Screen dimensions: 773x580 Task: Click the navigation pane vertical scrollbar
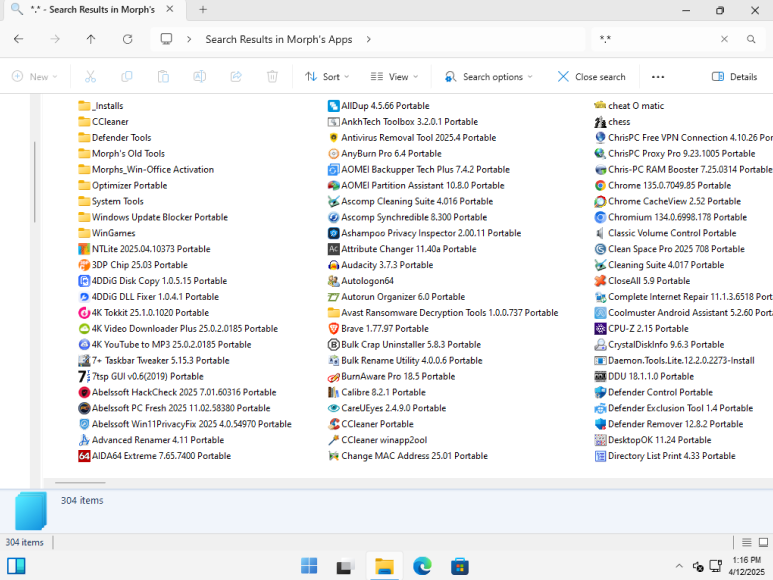[35, 182]
